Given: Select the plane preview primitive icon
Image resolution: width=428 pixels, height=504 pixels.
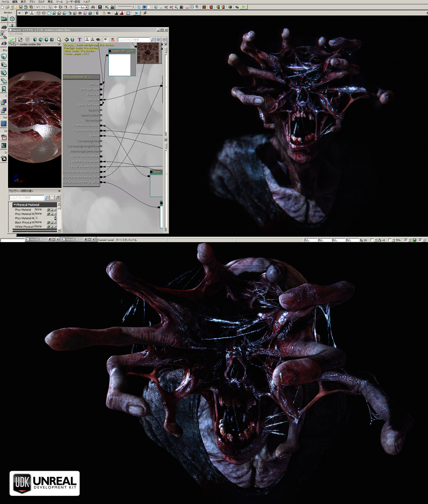Looking at the screenshot, I should pos(52,40).
